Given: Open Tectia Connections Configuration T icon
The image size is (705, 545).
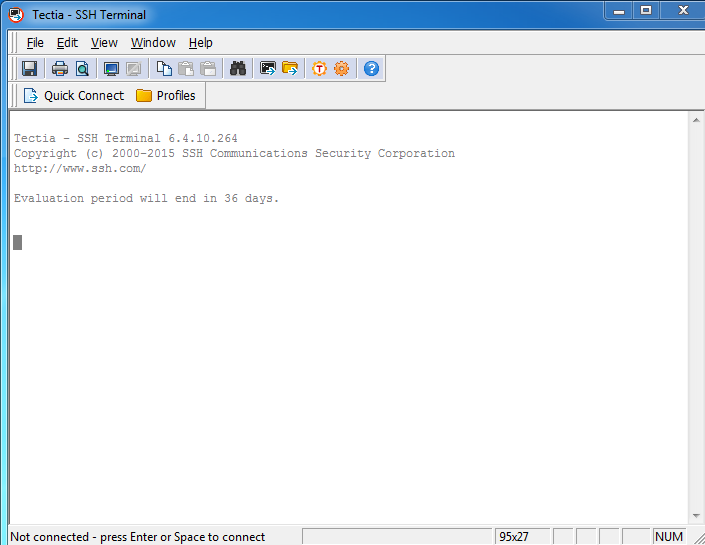Looking at the screenshot, I should tap(319, 69).
